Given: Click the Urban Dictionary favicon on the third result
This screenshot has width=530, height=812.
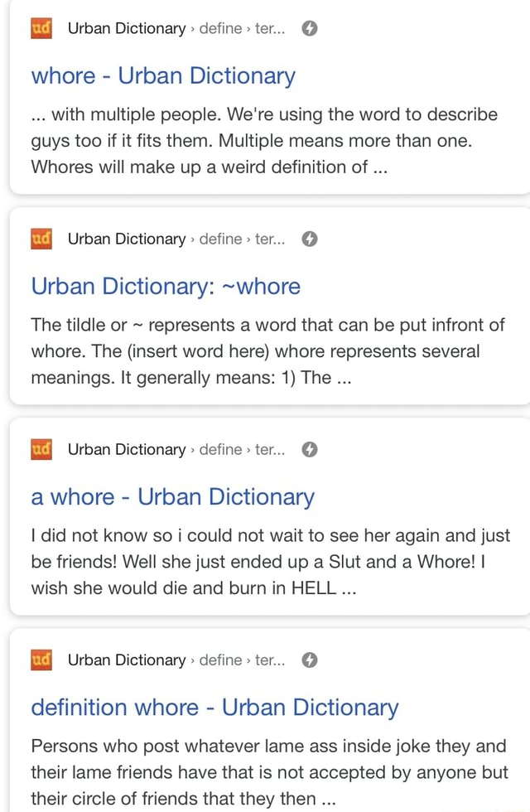Looking at the screenshot, I should point(41,449).
